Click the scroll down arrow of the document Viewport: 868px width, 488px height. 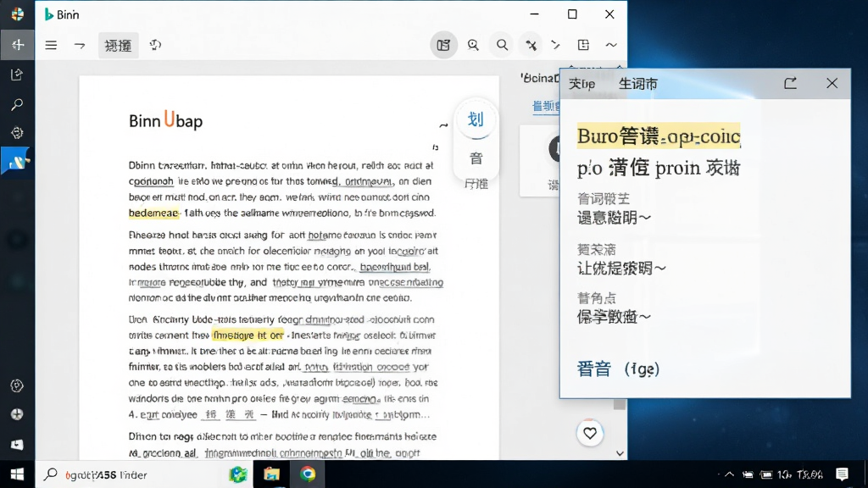coord(620,454)
